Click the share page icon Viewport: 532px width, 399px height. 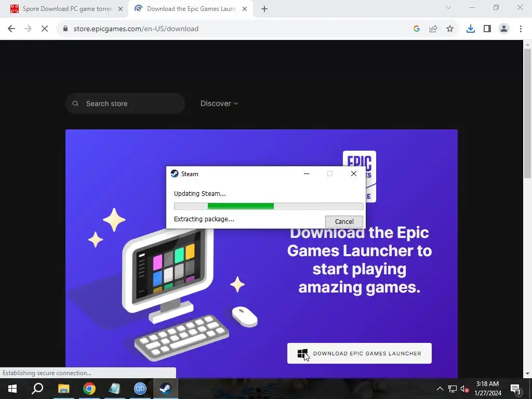[x=433, y=29]
